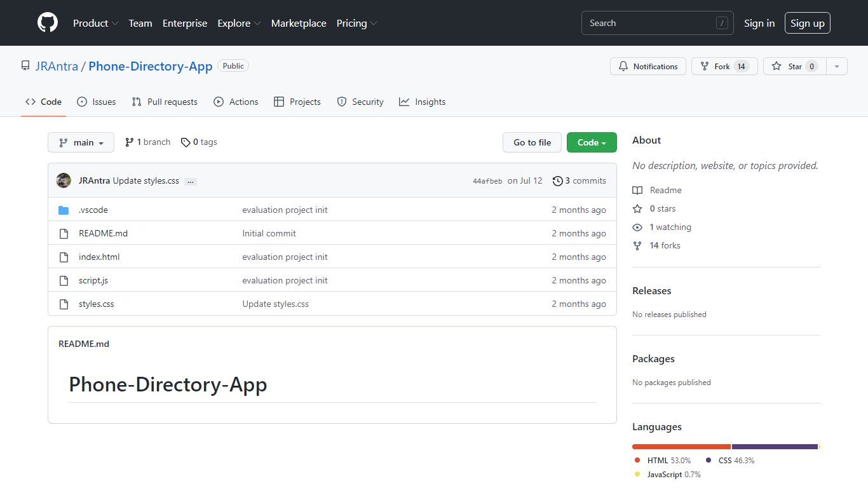Open the index.html file
Image resolution: width=868 pixels, height=488 pixels.
tap(99, 257)
